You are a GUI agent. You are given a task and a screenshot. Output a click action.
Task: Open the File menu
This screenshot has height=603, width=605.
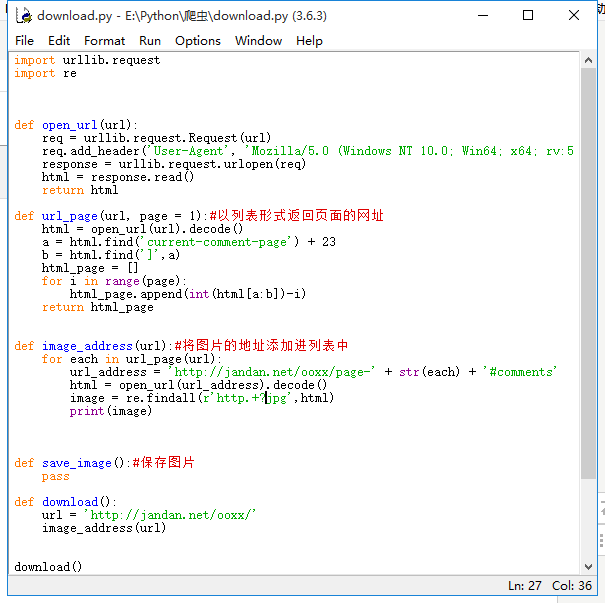pyautogui.click(x=24, y=40)
